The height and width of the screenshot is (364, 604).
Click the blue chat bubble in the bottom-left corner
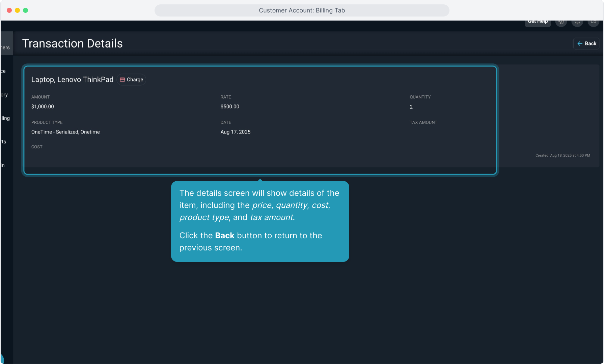[2, 359]
